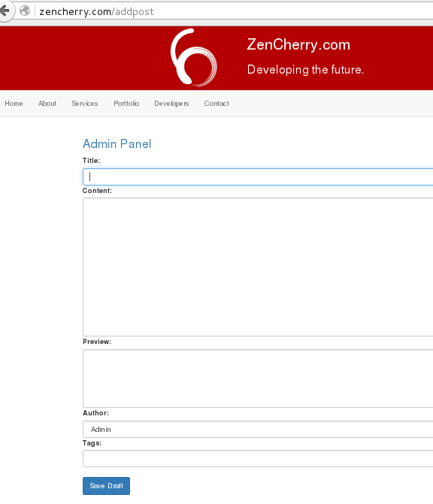
Task: Click inside the Content text area
Action: pyautogui.click(x=258, y=267)
